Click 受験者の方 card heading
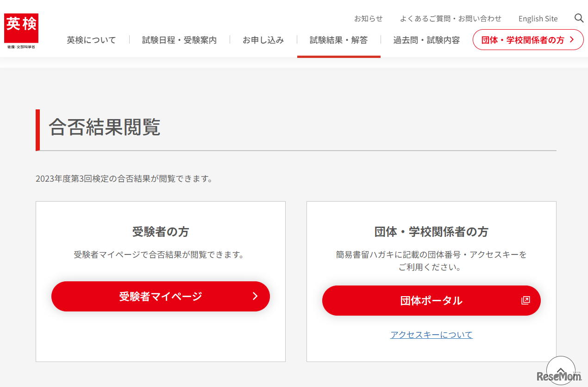Screen dimensions: 588x387 tap(161, 232)
